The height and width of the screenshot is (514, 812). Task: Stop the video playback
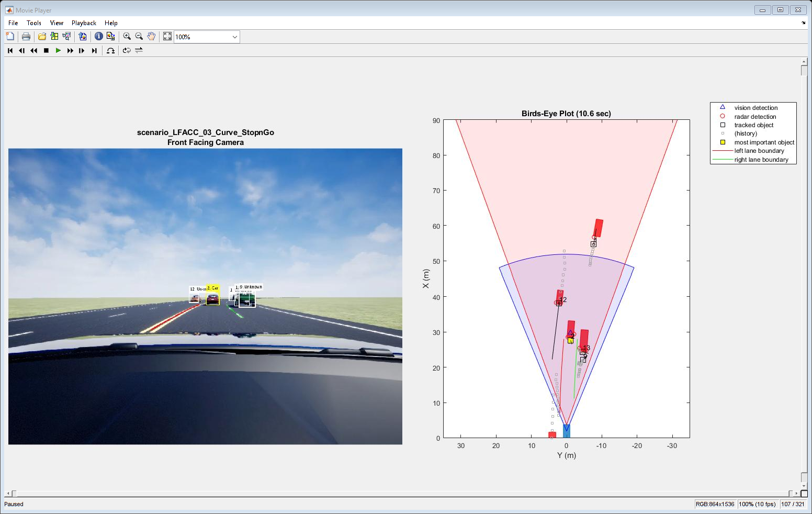point(46,50)
